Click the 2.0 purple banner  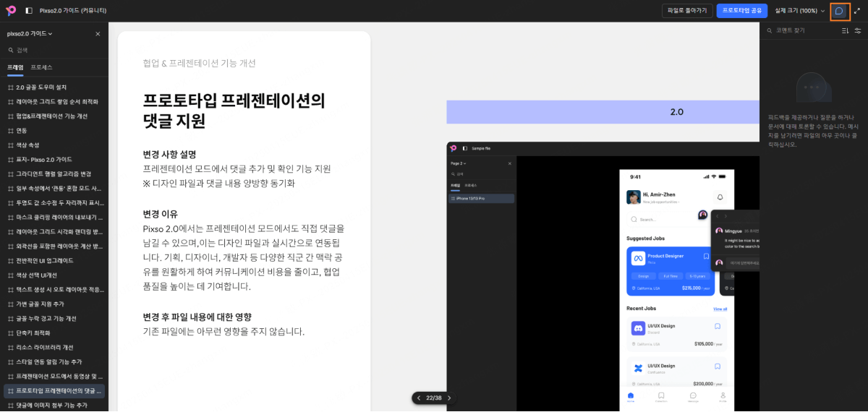(603, 112)
